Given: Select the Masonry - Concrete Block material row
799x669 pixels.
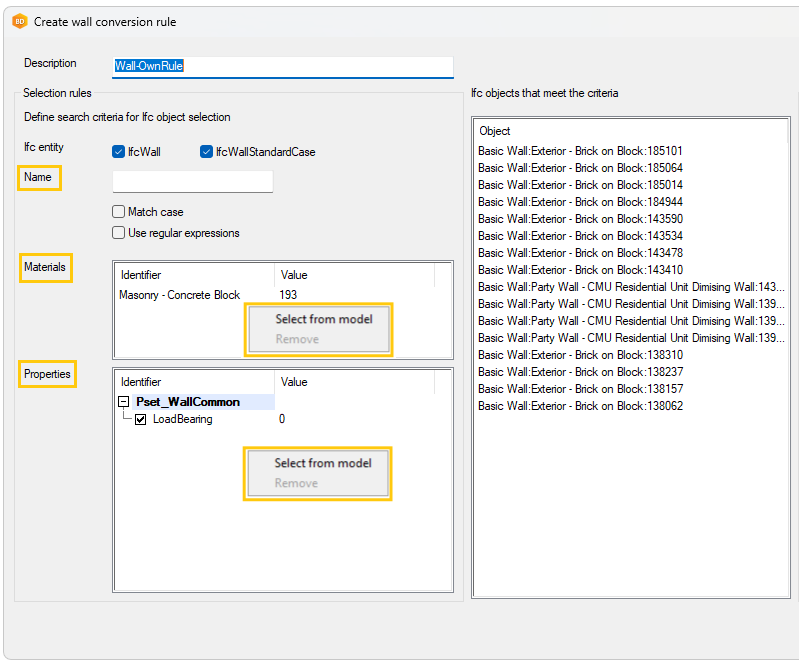Looking at the screenshot, I should tap(180, 295).
